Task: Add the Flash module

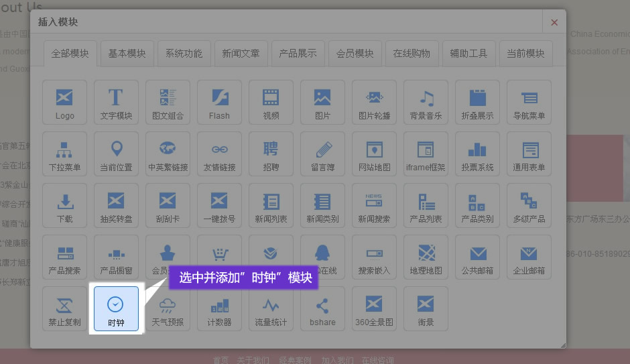Action: pyautogui.click(x=219, y=102)
